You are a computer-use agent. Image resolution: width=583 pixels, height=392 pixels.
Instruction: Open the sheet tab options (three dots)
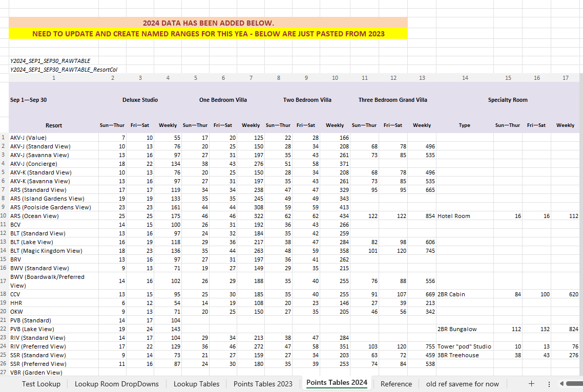click(549, 383)
